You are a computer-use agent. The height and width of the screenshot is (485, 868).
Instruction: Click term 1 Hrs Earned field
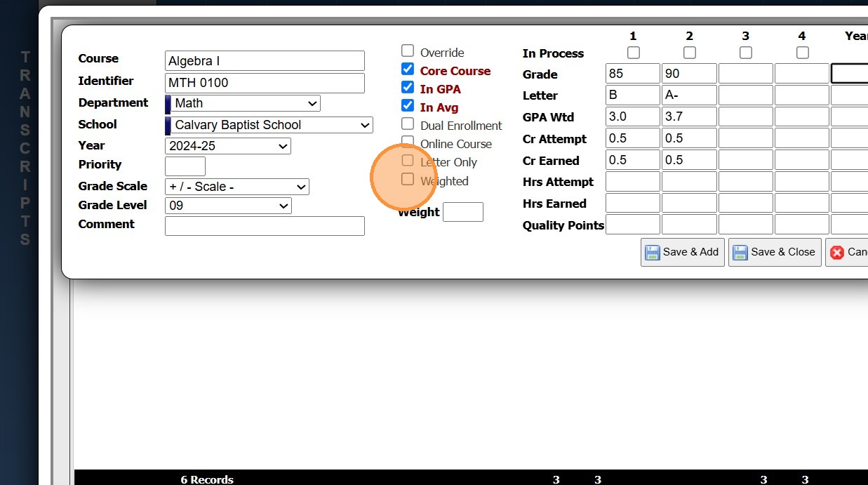coord(633,203)
